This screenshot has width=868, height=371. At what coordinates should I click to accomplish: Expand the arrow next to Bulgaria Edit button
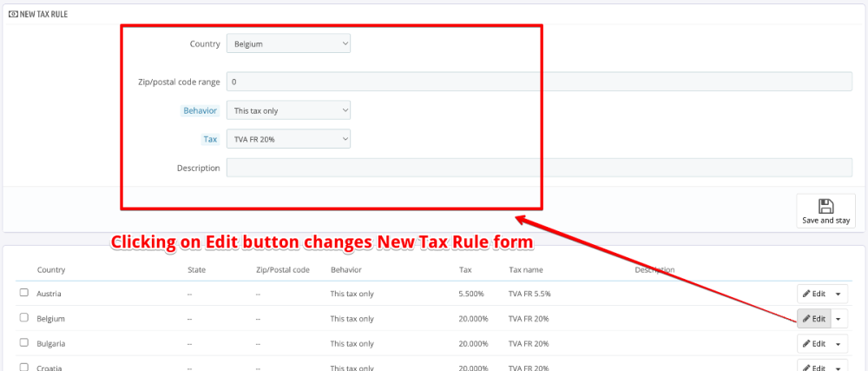pos(838,343)
